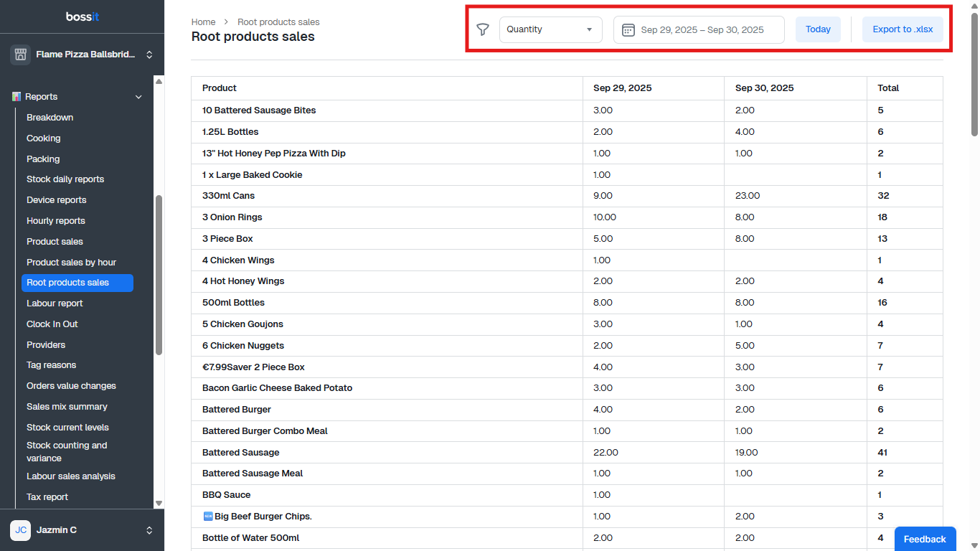This screenshot has height=551, width=980.
Task: Select Stock daily reports in sidebar
Action: coord(65,179)
